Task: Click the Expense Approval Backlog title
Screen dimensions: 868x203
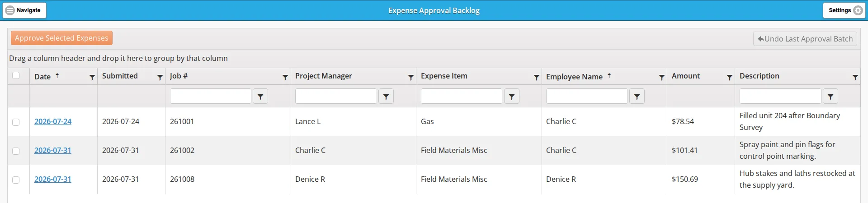Action: [x=434, y=10]
